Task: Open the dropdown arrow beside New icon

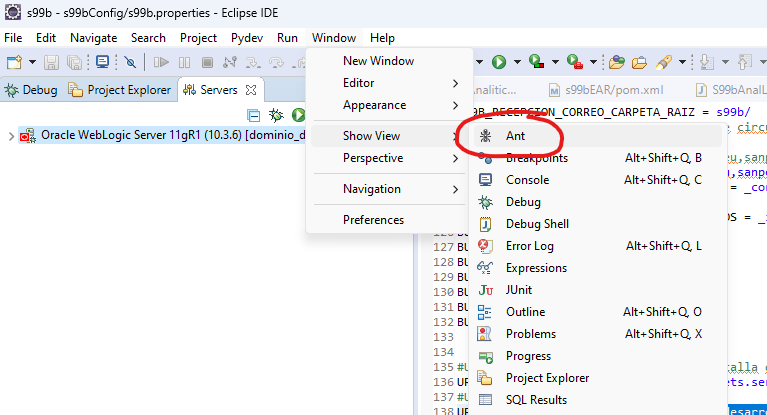Action: 32,62
